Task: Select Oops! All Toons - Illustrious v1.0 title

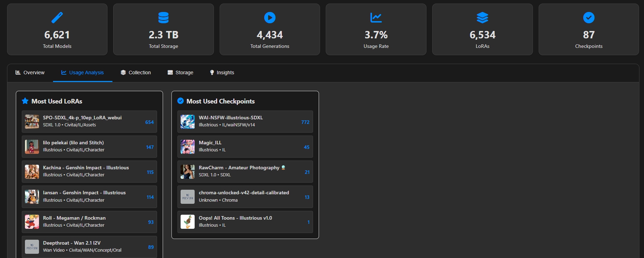Action: tap(235, 218)
